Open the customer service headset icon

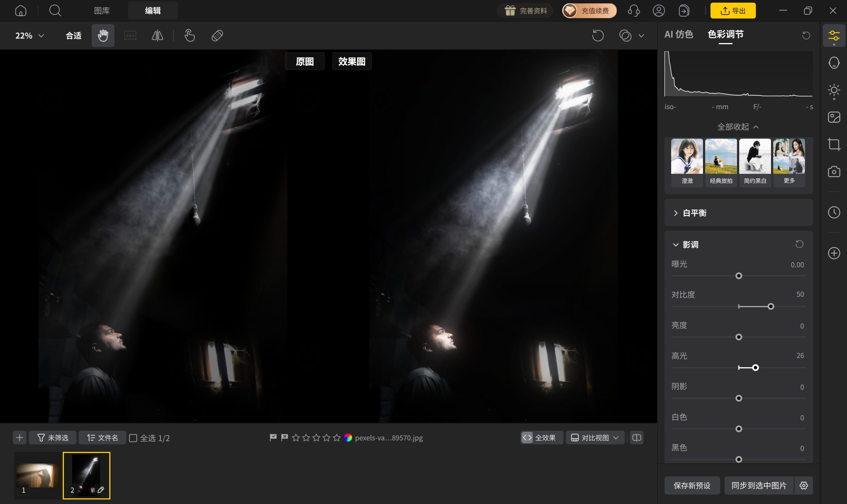pos(634,11)
